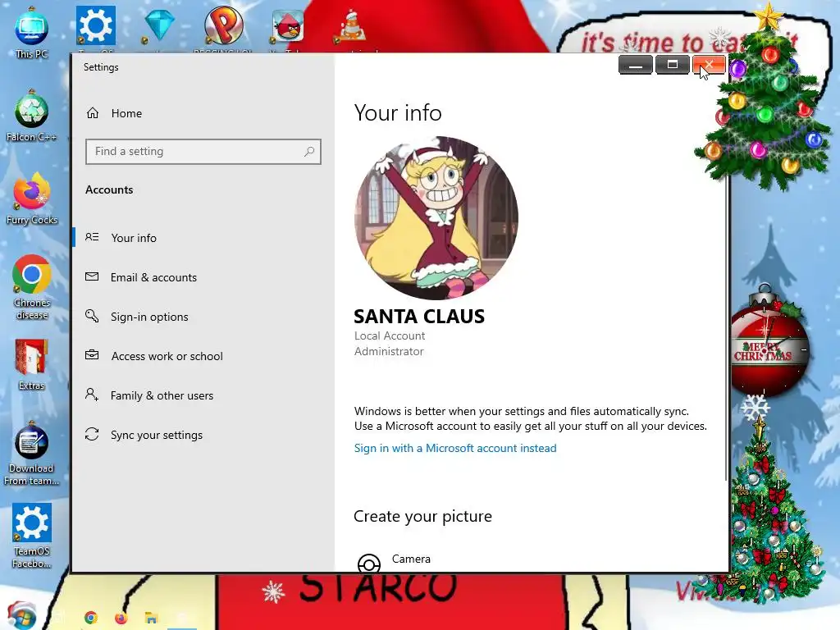Click the Your info person icon
Image resolution: width=840 pixels, height=630 pixels.
click(x=92, y=237)
